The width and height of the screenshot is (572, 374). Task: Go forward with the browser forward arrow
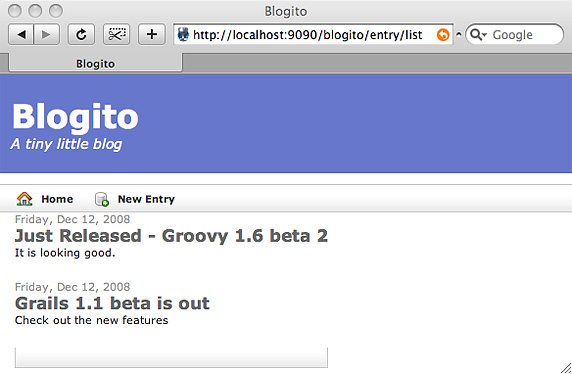46,35
